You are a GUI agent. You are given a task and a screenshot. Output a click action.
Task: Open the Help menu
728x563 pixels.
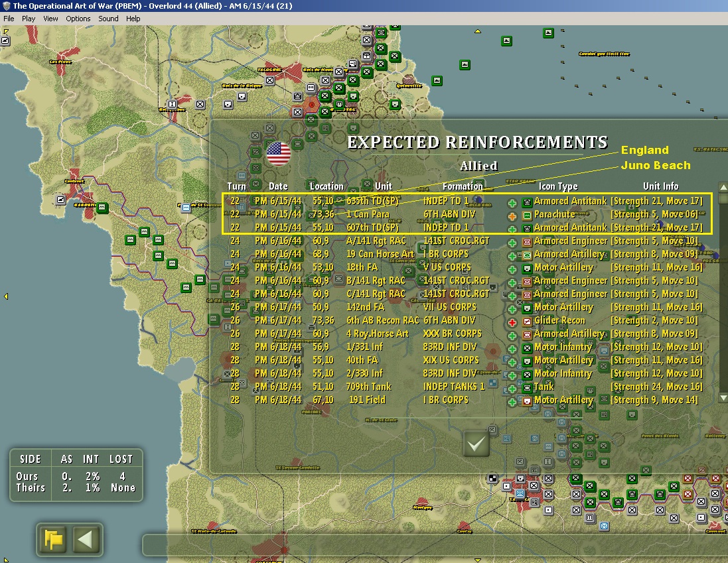(133, 19)
